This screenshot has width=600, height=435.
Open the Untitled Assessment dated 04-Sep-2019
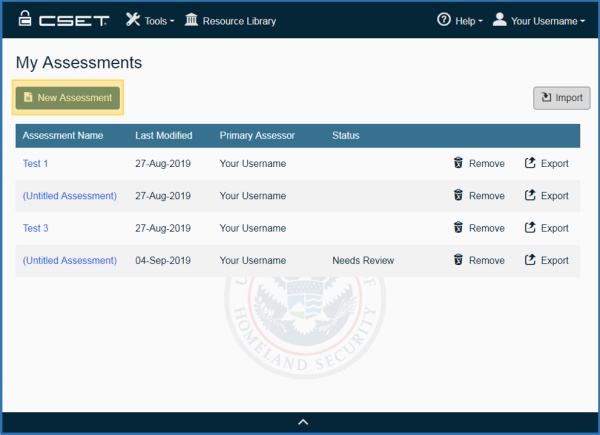tap(70, 260)
